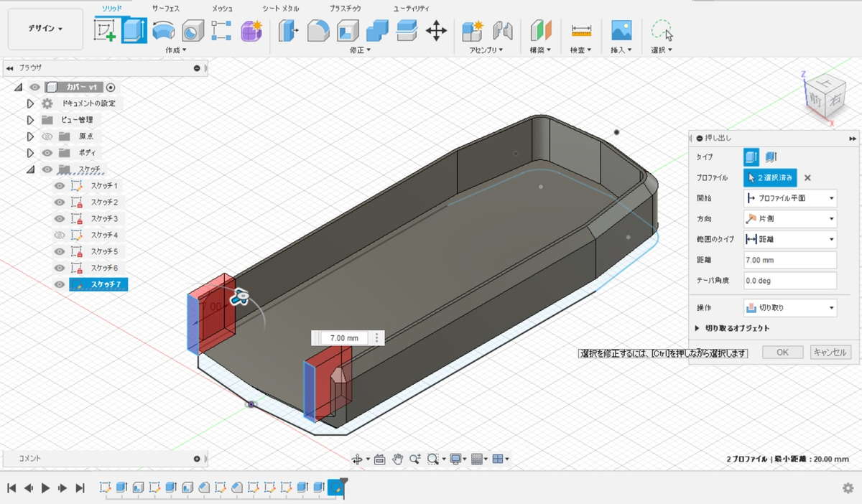862x504 pixels.
Task: Open Grid and Snaps settings
Action: 476,459
